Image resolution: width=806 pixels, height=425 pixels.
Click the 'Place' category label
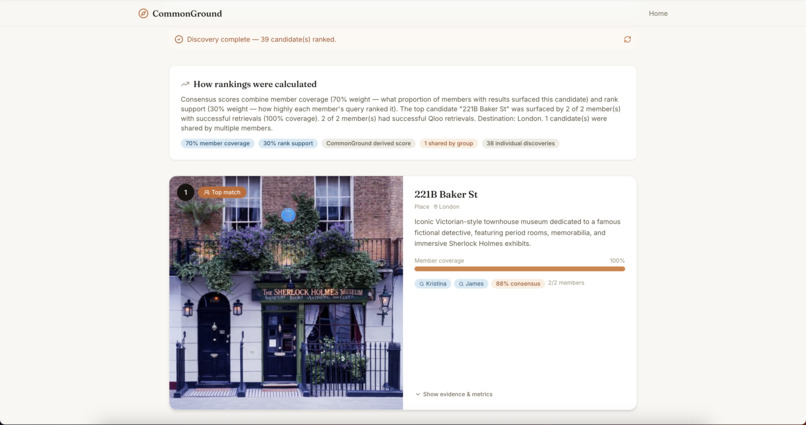[422, 207]
